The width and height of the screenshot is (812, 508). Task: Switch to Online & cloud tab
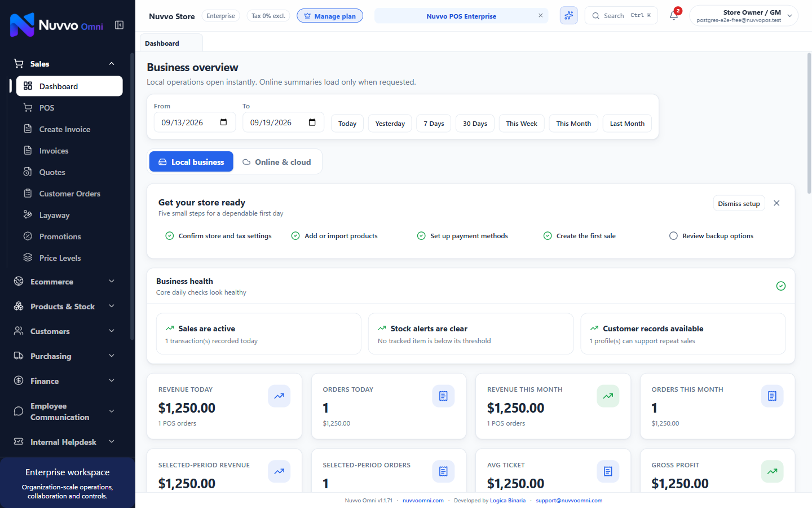tap(277, 162)
